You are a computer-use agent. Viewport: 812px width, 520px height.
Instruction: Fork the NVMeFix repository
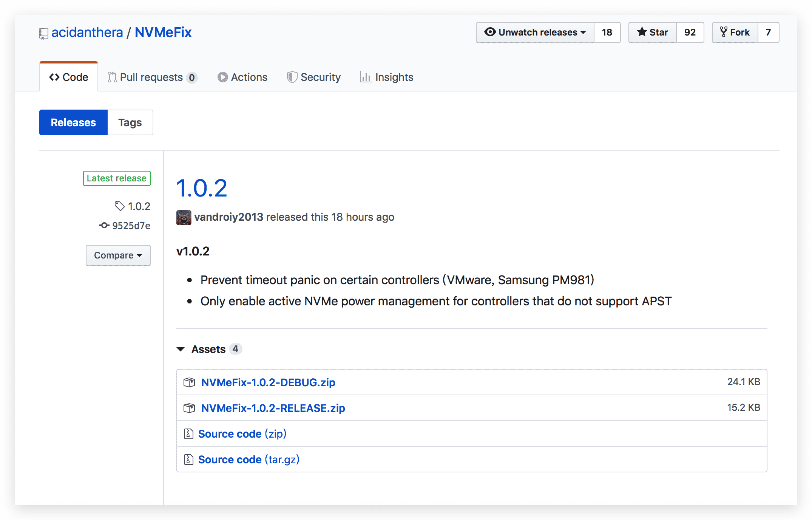(735, 32)
